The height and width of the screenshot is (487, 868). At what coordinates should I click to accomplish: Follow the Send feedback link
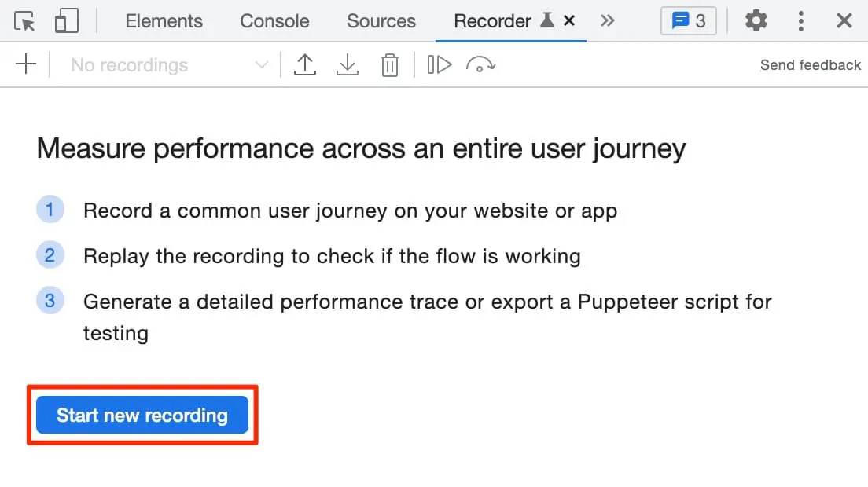[810, 65]
